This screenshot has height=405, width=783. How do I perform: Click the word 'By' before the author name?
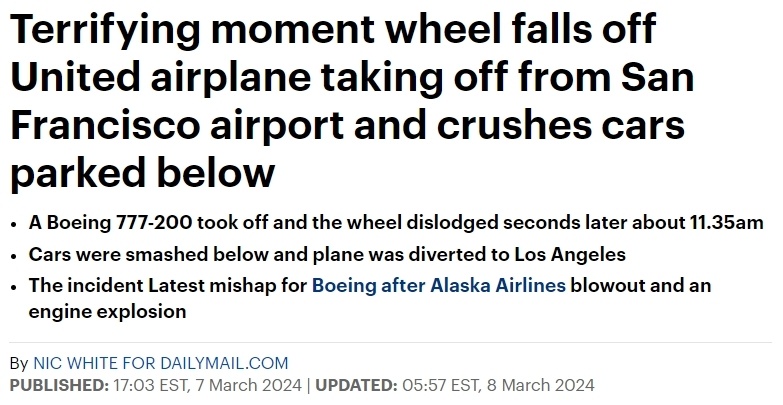click(x=19, y=363)
